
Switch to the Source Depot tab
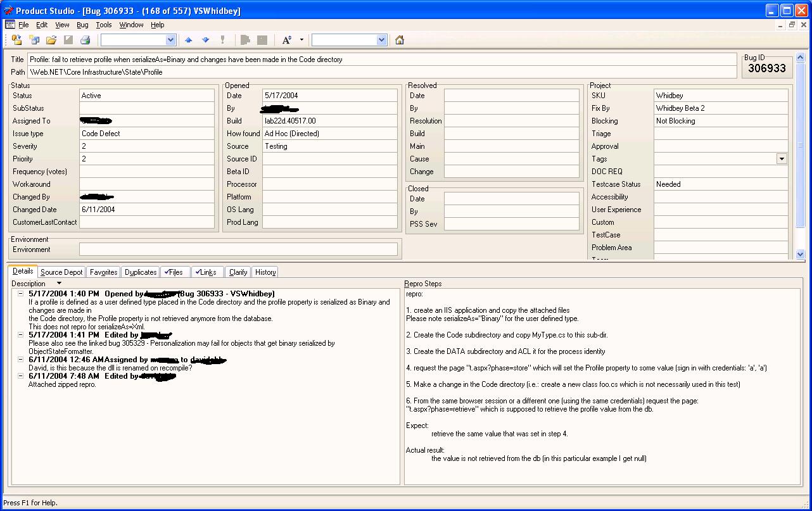coord(61,272)
